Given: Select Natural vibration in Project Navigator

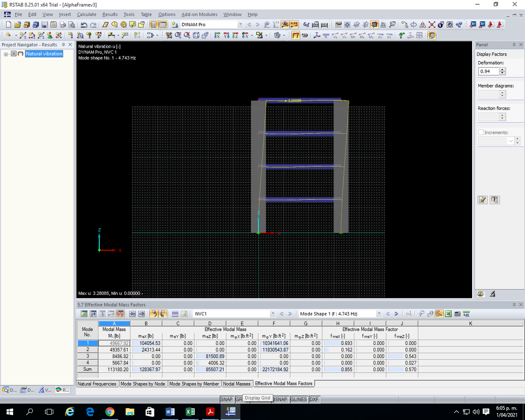Looking at the screenshot, I should click(x=44, y=54).
